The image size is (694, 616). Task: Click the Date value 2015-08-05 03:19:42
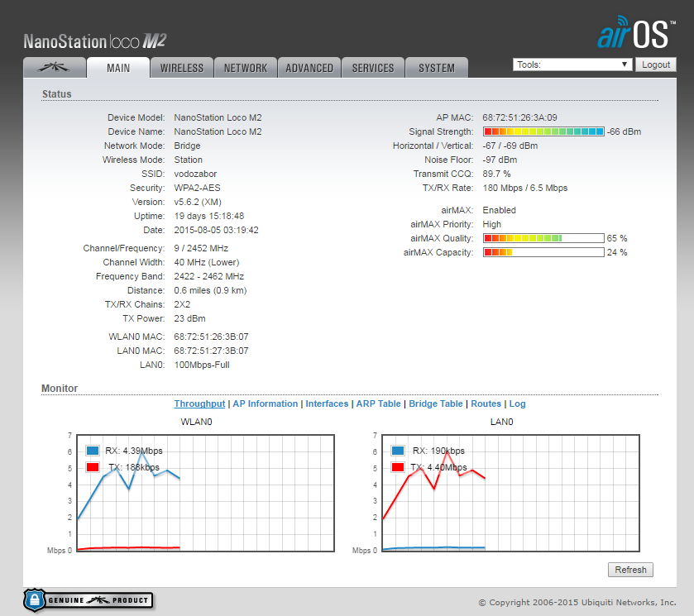216,230
